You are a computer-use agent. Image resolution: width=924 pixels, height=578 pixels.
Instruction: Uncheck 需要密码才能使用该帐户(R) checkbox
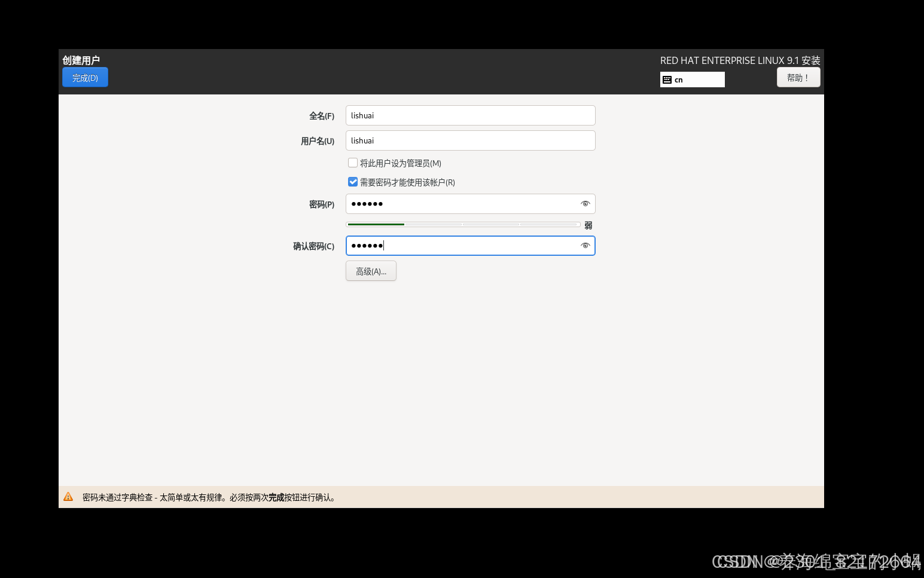353,182
